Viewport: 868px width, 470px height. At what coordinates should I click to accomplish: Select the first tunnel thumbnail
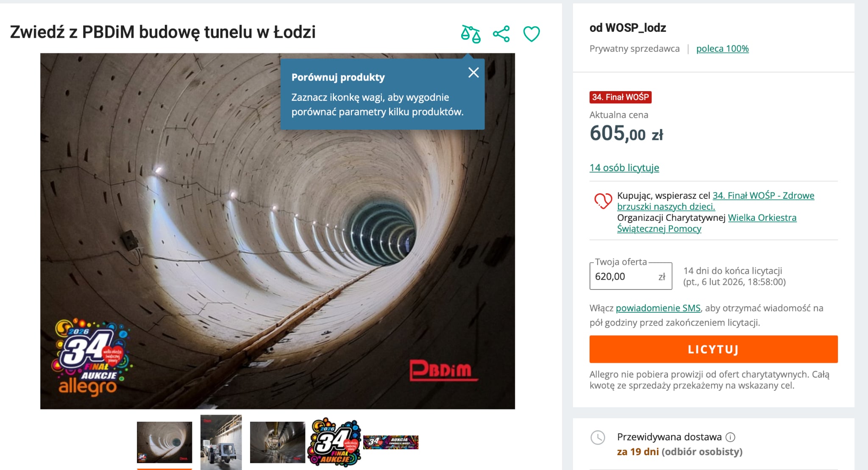click(164, 442)
